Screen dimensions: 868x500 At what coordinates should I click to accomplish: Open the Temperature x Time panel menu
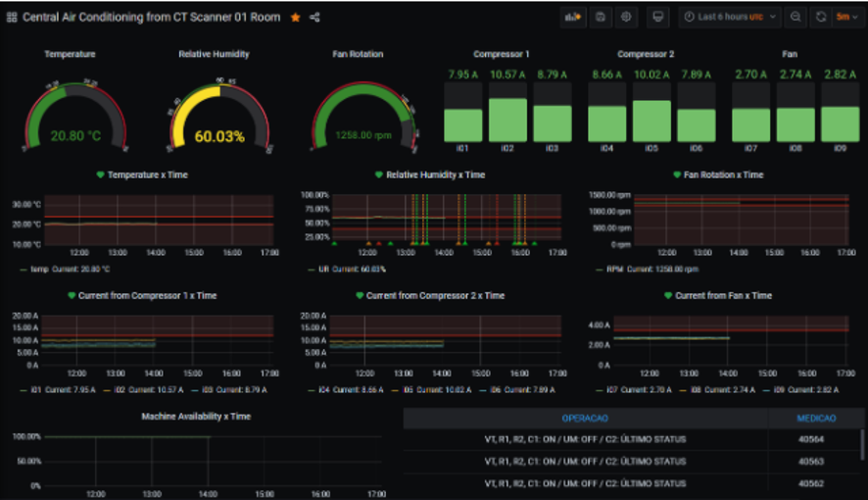click(x=147, y=175)
